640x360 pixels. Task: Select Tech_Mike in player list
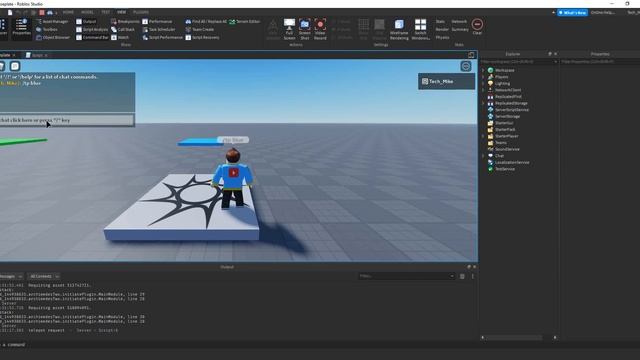pyautogui.click(x=447, y=81)
